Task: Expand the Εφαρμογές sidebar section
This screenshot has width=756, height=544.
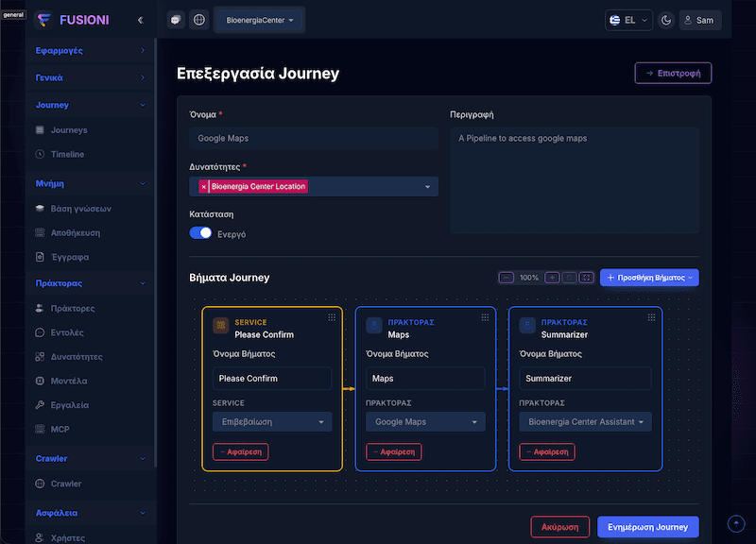Action: tap(90, 51)
